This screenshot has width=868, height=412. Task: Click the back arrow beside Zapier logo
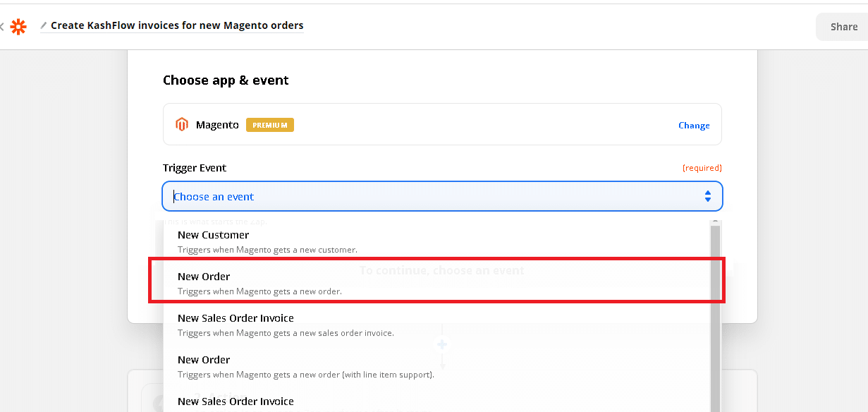pyautogui.click(x=2, y=27)
